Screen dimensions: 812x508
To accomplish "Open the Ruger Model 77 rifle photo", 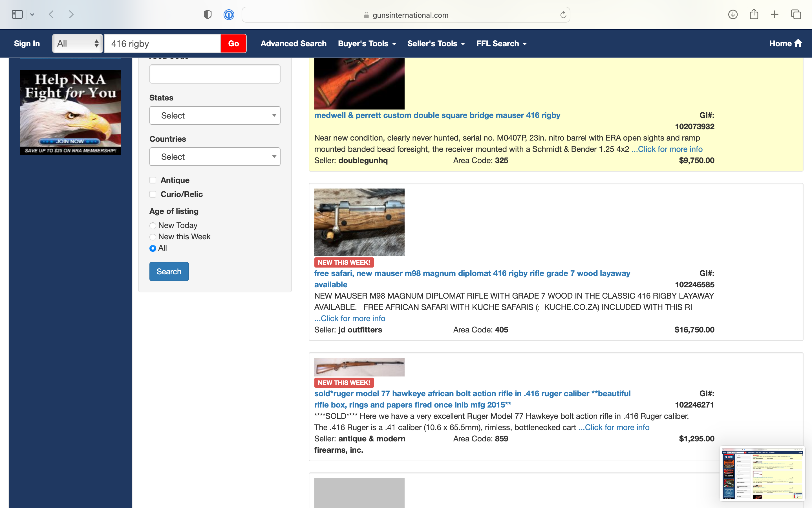I will click(359, 367).
